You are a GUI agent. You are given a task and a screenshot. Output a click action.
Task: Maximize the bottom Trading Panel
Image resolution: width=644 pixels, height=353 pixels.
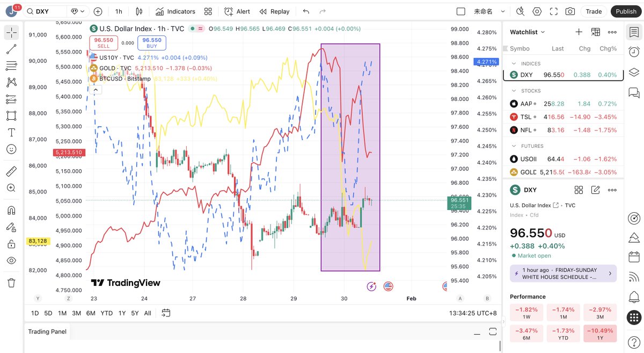(x=493, y=332)
